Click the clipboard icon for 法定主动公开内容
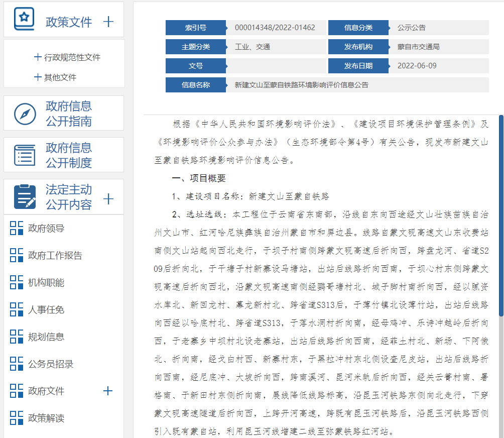This screenshot has width=504, height=438. click(x=25, y=197)
